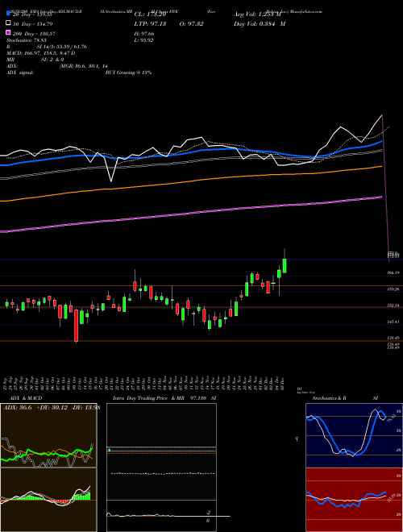Click the 'L: 95.92' low price
The width and height of the screenshot is (403, 532).
coord(143,40)
